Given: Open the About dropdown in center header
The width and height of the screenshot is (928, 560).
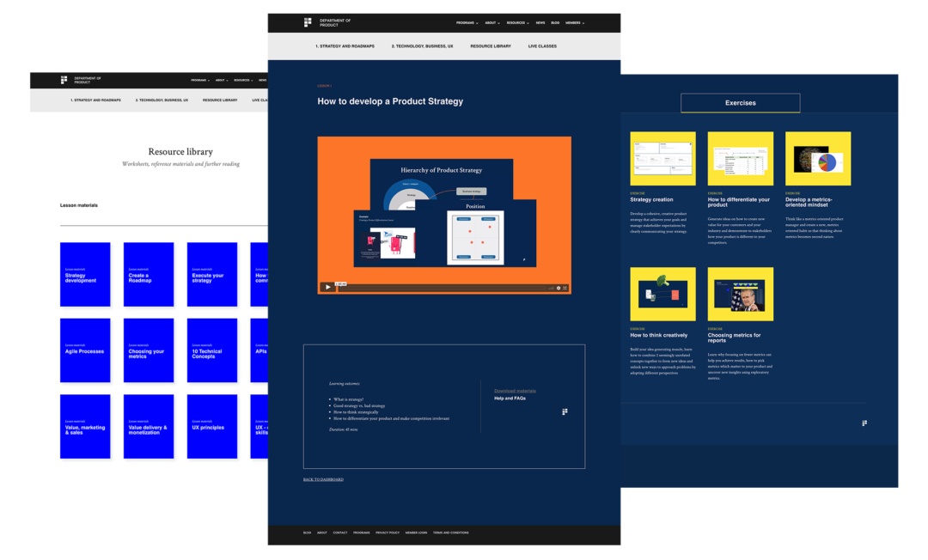Looking at the screenshot, I should coord(491,23).
